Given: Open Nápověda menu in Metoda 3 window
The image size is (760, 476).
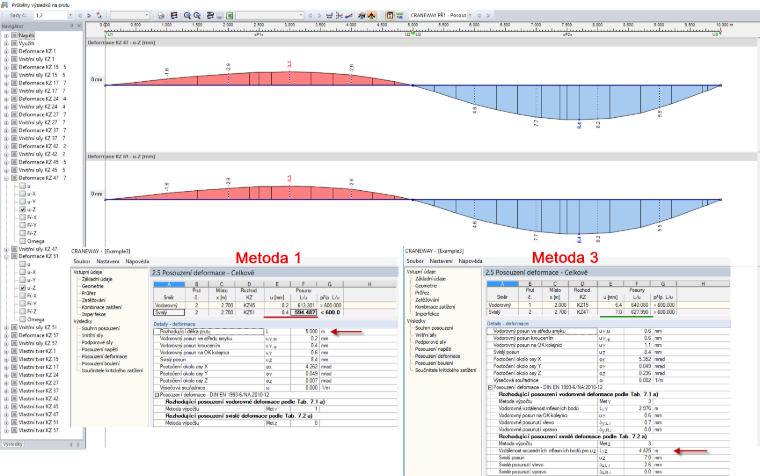Looking at the screenshot, I should [470, 261].
